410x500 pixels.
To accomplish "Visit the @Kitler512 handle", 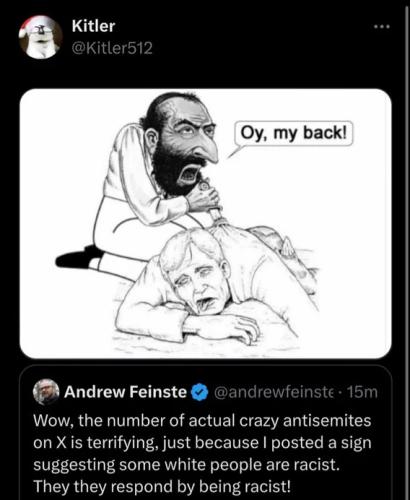I will [x=113, y=48].
